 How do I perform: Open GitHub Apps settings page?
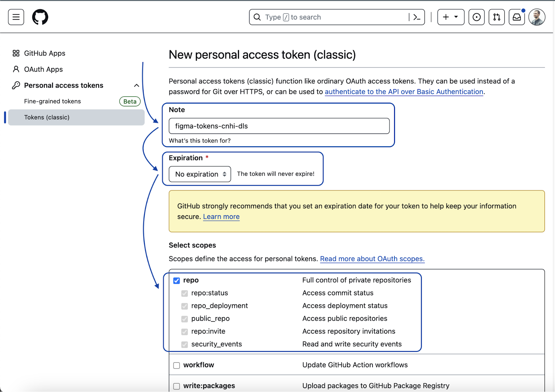[x=44, y=53]
